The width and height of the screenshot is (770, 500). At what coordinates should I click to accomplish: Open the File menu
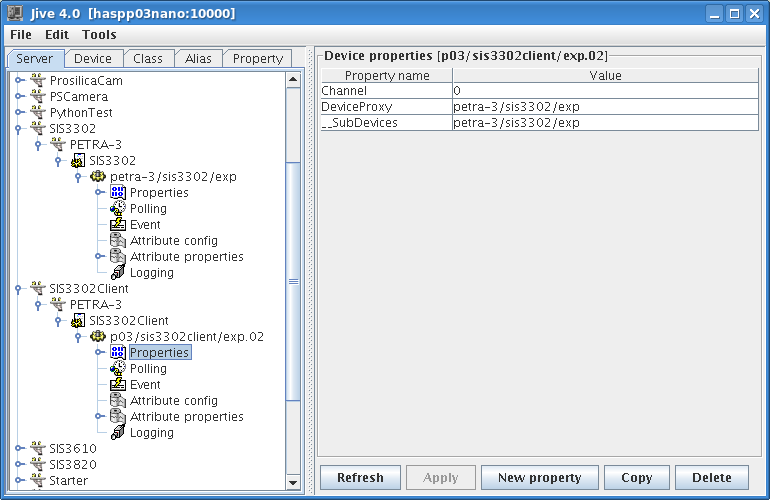click(x=21, y=35)
